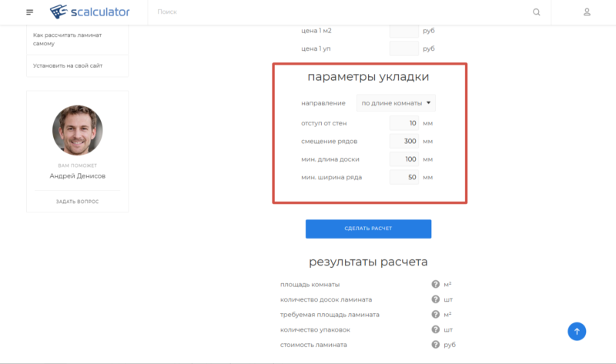Click the площадь комнаты label
This screenshot has width=616, height=364.
[310, 285]
